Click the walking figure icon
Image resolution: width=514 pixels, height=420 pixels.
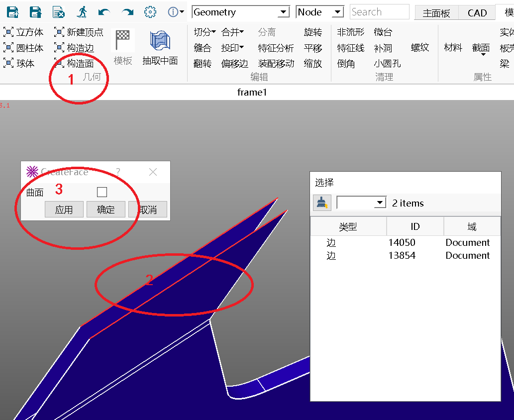pyautogui.click(x=82, y=12)
